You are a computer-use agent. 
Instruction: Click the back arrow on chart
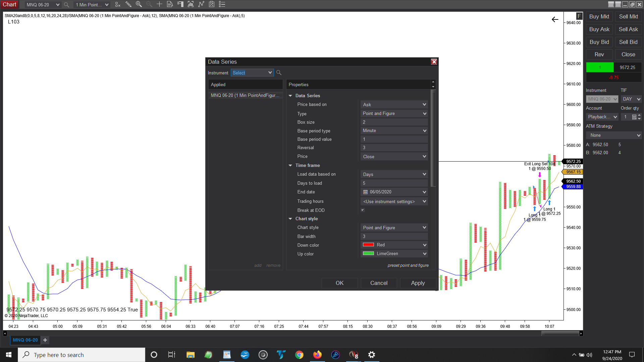point(555,19)
